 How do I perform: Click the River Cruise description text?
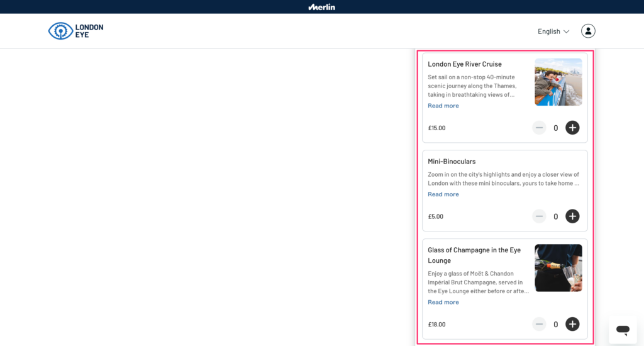(x=472, y=86)
